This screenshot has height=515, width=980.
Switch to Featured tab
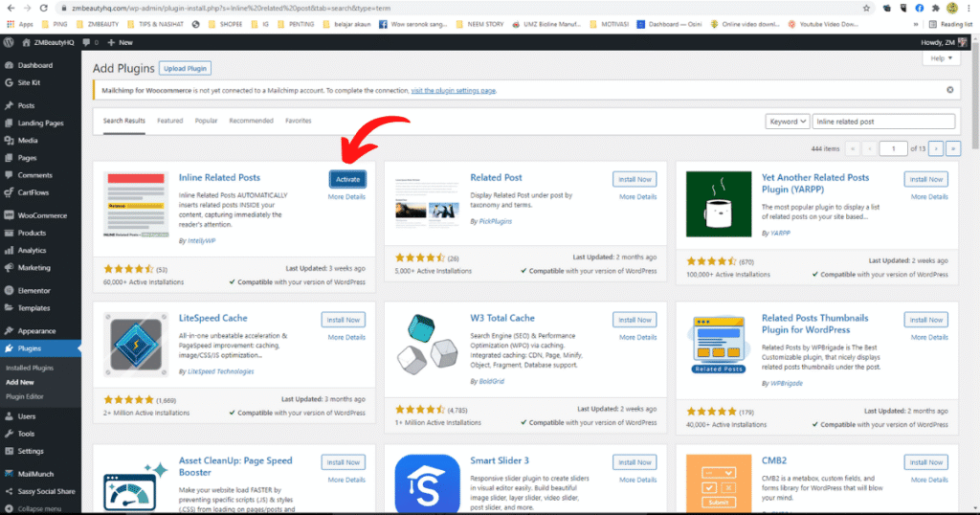point(170,121)
